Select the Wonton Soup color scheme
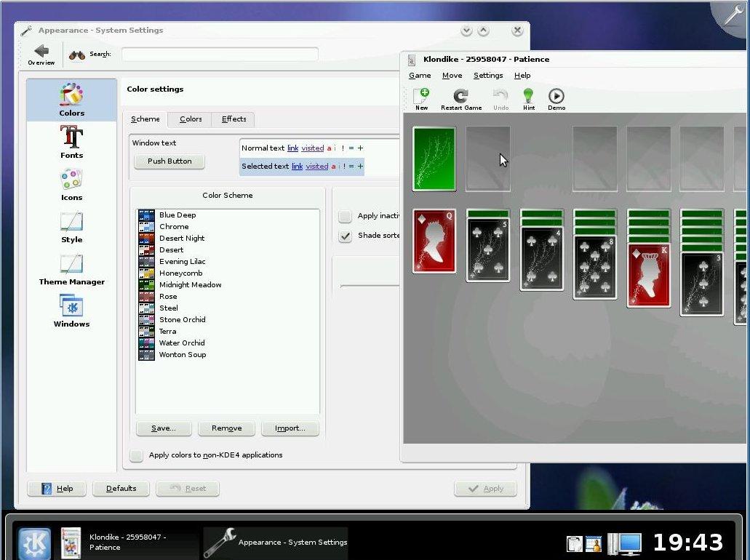This screenshot has height=560, width=750. point(228,355)
